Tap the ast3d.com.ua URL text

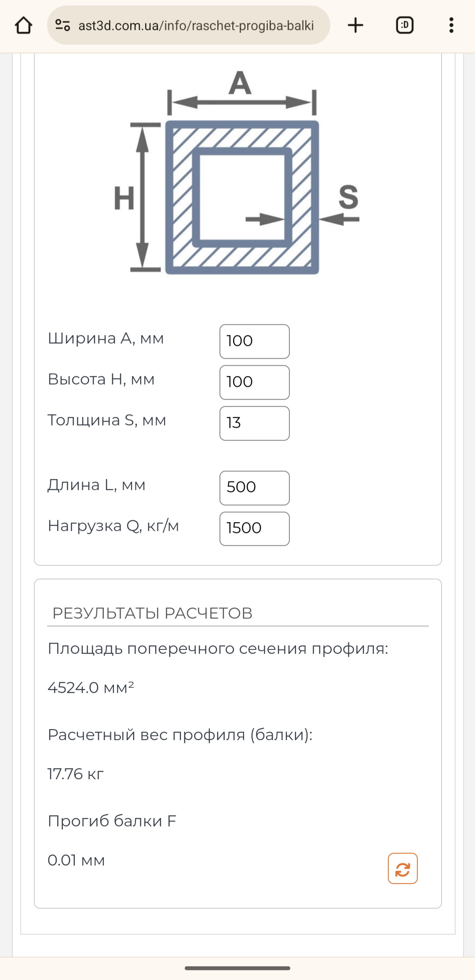click(196, 26)
